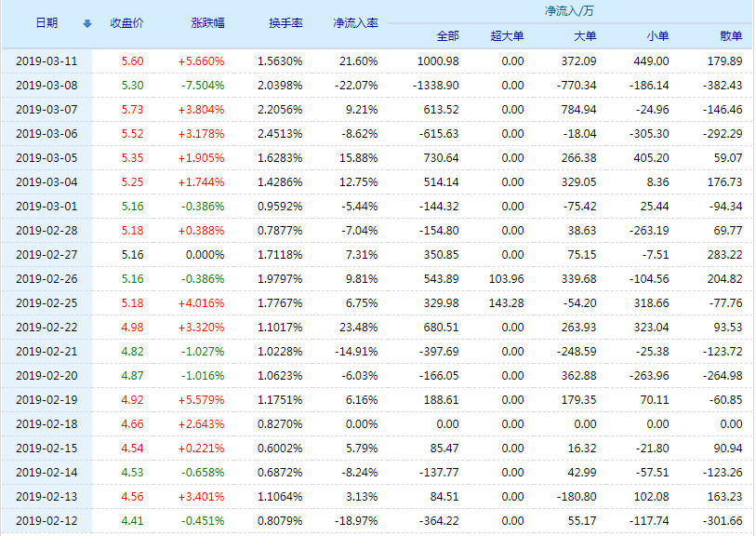The image size is (756, 536).
Task: Select the 大单 sub-column header
Action: pos(585,36)
